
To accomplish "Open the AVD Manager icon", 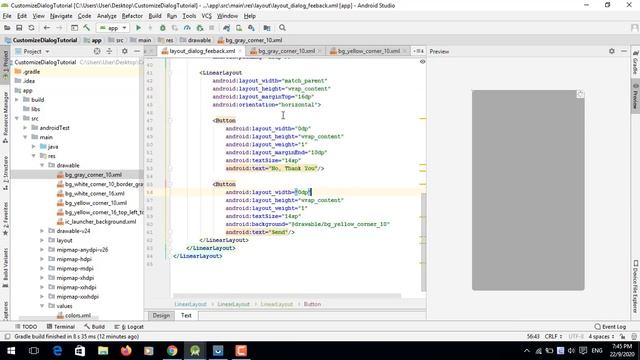I will pos(239,28).
